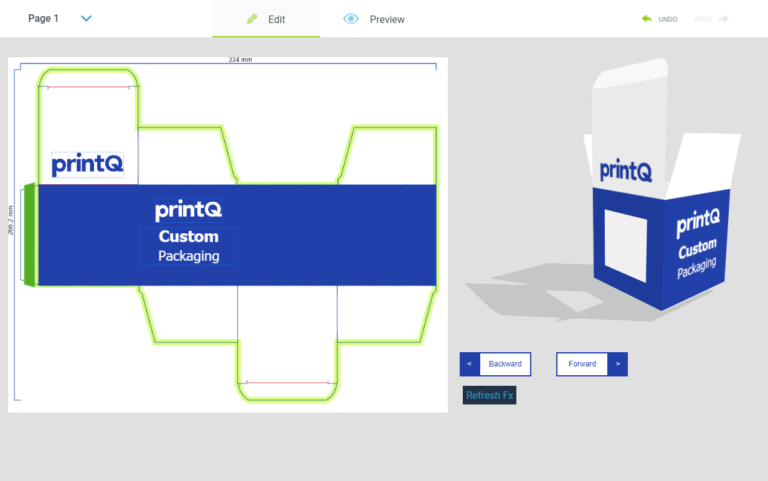The height and width of the screenshot is (481, 768).
Task: Click the Forward button
Action: pyautogui.click(x=592, y=364)
